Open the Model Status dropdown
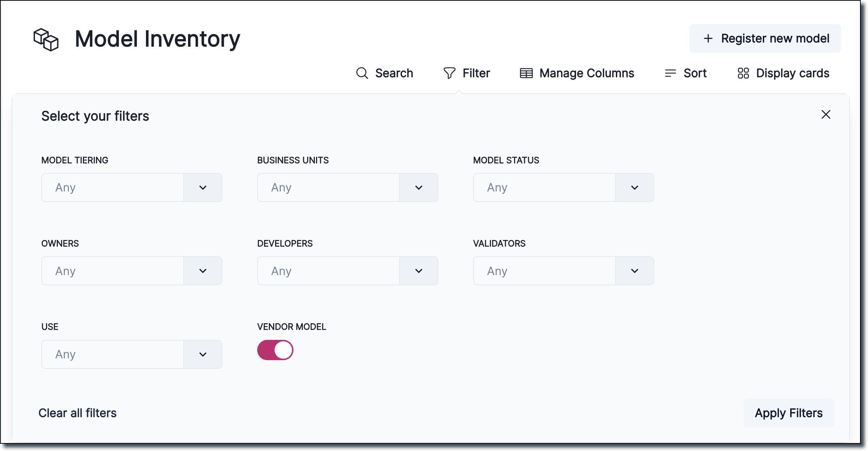The width and height of the screenshot is (868, 451). tap(634, 187)
